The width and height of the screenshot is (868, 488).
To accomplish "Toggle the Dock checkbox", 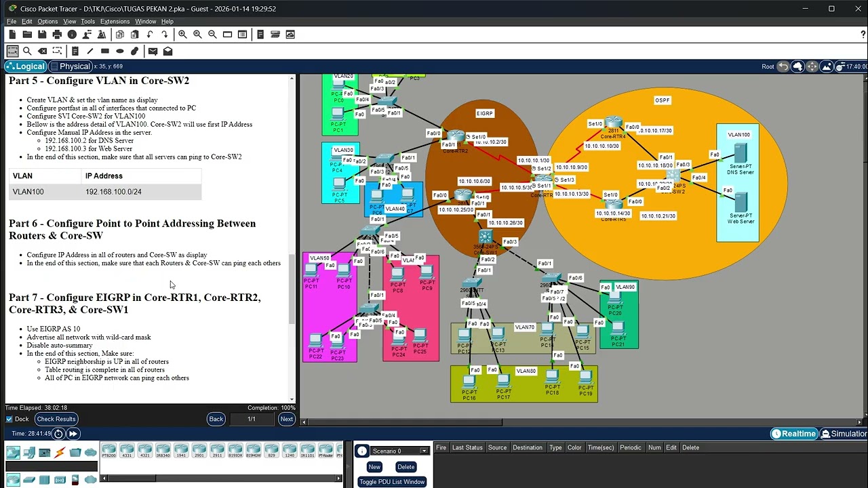I will coord(9,419).
